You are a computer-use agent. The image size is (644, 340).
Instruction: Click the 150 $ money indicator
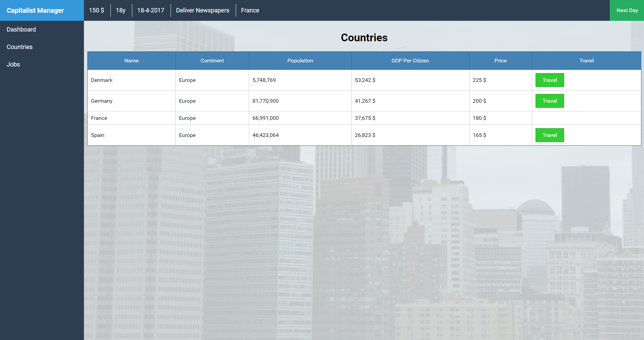(x=97, y=10)
